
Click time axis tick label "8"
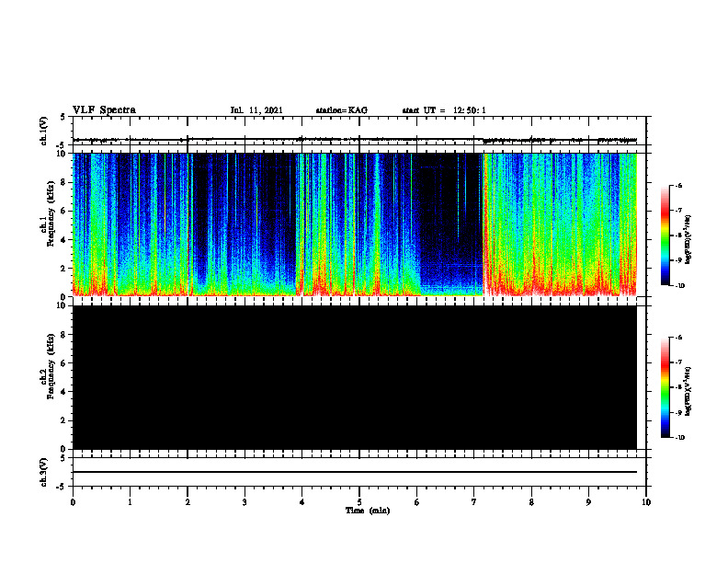pos(531,502)
